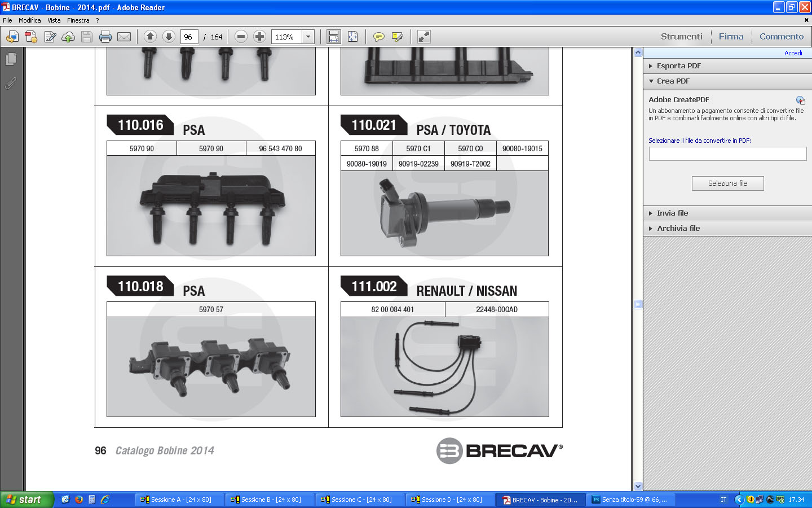Expand the Esporta PDF section
Screen dimensions: 812x508
[x=727, y=66]
